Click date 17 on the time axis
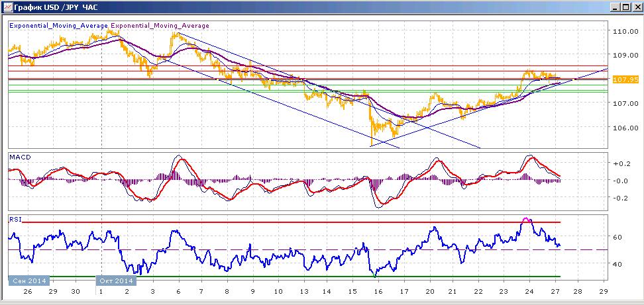This screenshot has height=305, width=644. point(404,292)
